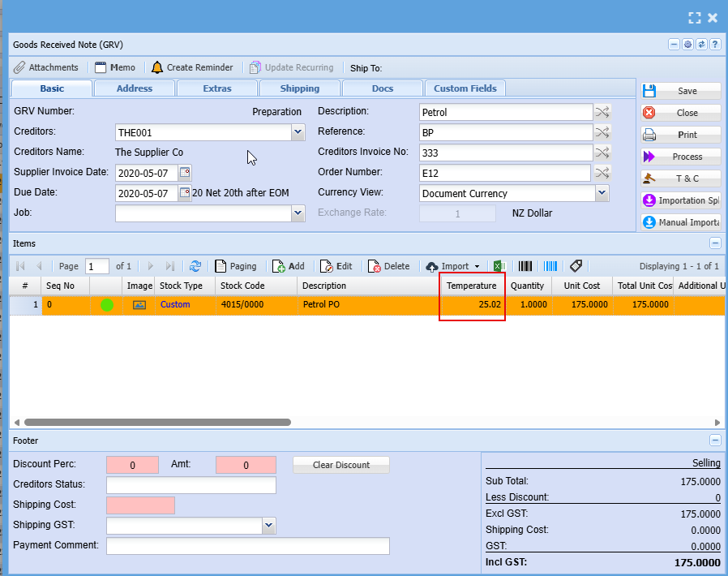Click the horizontal scrollbar in items grid
The height and width of the screenshot is (576, 728).
(158, 422)
